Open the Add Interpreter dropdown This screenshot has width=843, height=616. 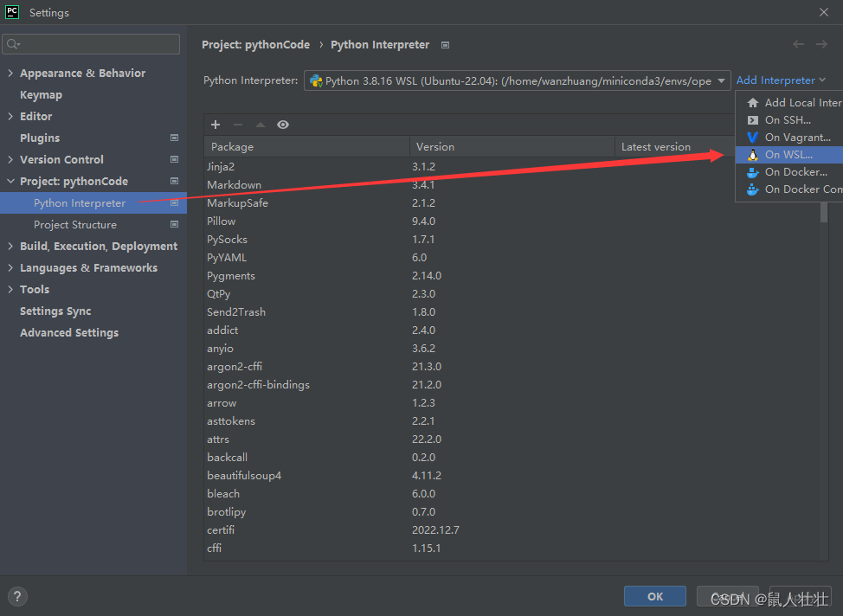[776, 80]
